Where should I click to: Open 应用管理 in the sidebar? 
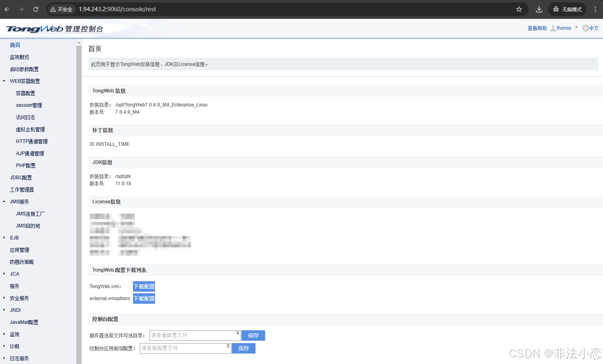[20, 250]
